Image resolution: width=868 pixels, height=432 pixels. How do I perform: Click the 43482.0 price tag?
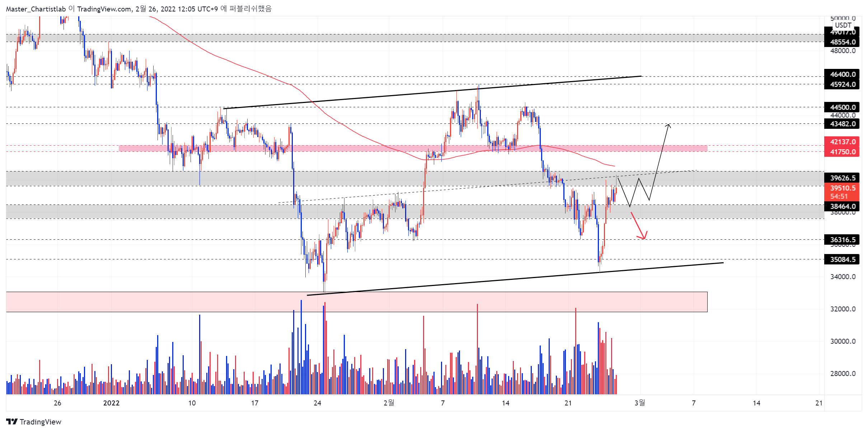(x=842, y=124)
